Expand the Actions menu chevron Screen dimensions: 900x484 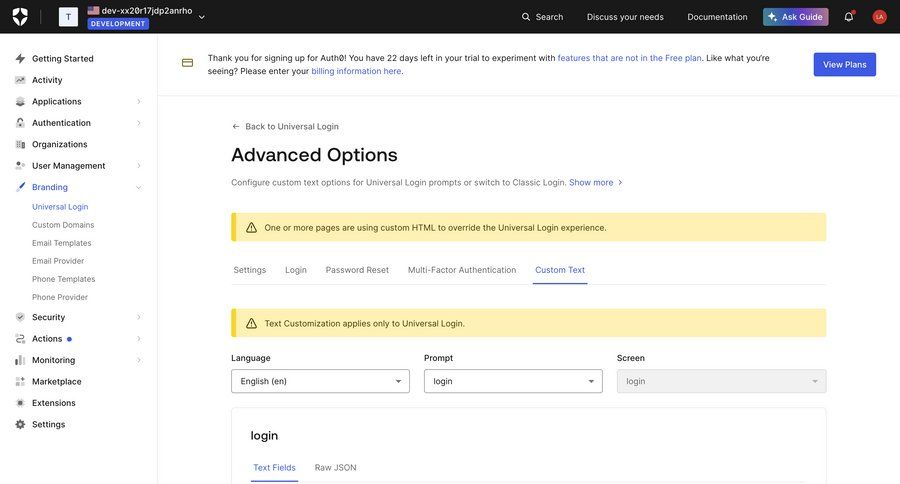coord(139,339)
